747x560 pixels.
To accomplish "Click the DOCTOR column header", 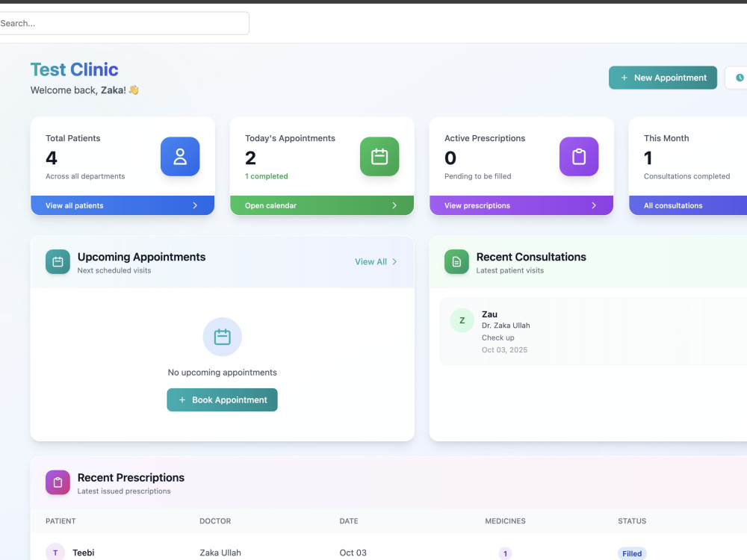I will pos(215,521).
